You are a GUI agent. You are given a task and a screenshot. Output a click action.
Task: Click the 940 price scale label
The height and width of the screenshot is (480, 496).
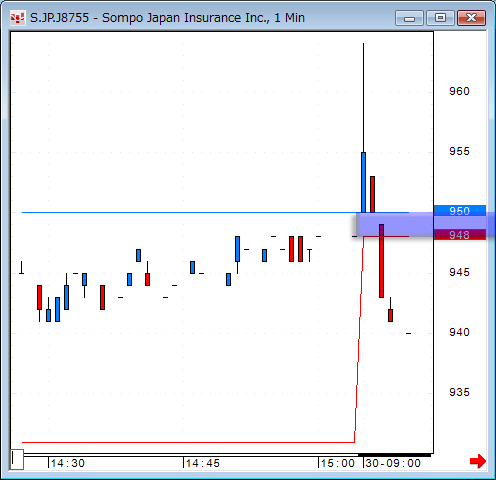(459, 332)
